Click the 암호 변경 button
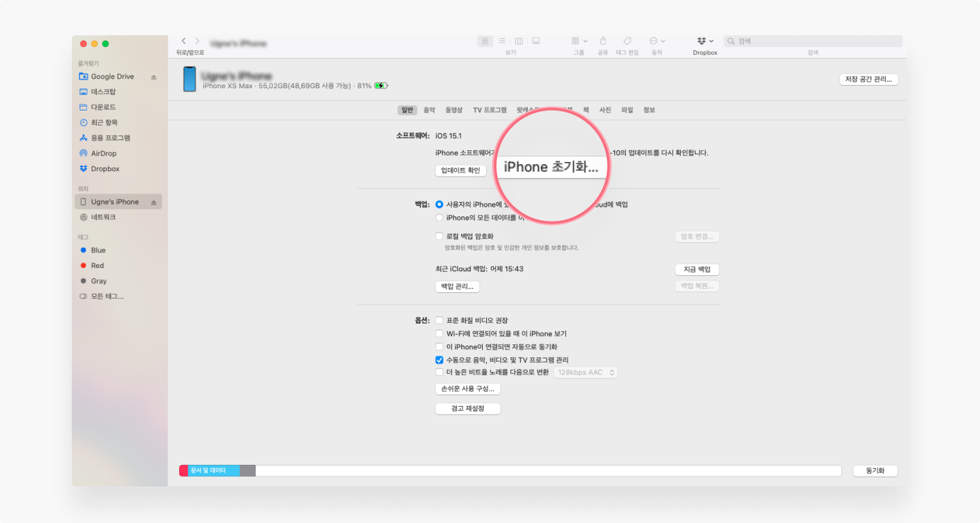Screen dimensions: 980x523 [x=697, y=237]
